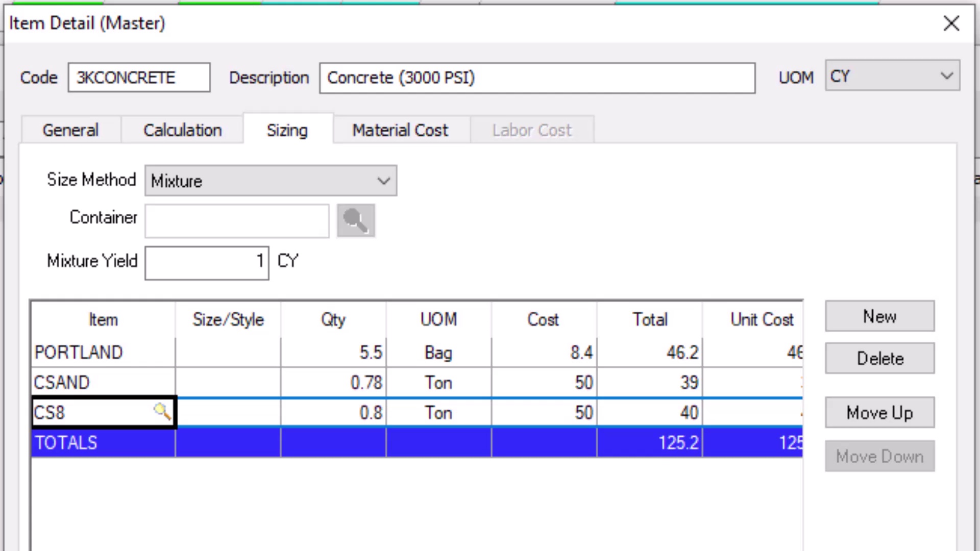This screenshot has height=551, width=980.
Task: Close the Item Detail dialog
Action: 951,23
